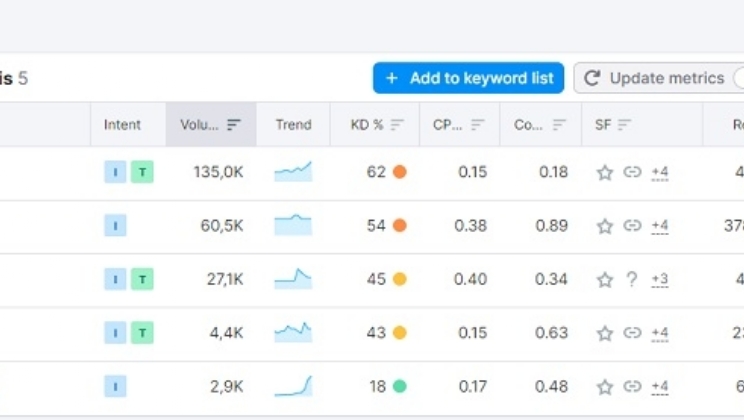Click the Update metrics button
The width and height of the screenshot is (744, 420).
pyautogui.click(x=655, y=78)
